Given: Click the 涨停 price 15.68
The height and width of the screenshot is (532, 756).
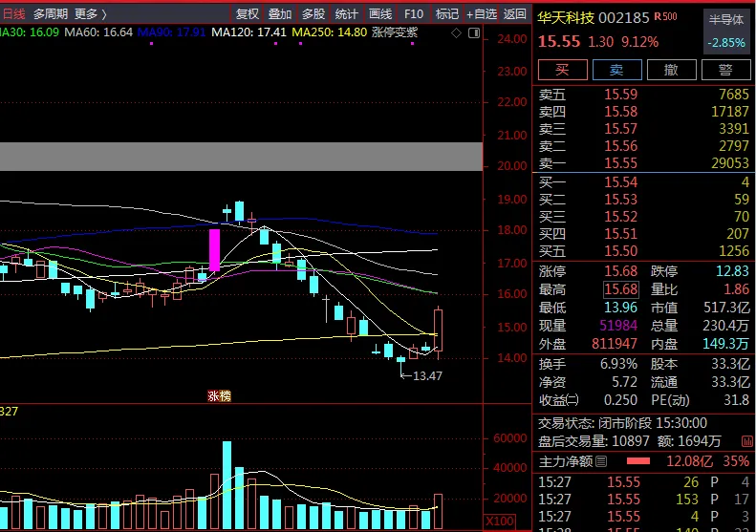Looking at the screenshot, I should (x=621, y=271).
